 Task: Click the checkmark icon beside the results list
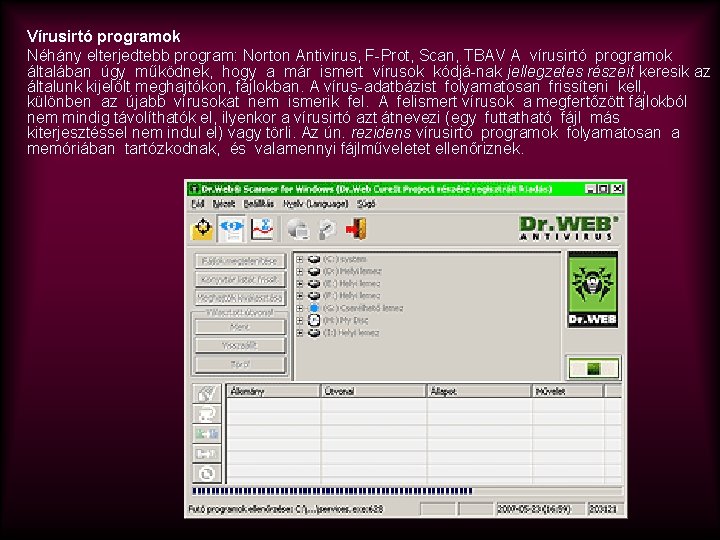(207, 394)
